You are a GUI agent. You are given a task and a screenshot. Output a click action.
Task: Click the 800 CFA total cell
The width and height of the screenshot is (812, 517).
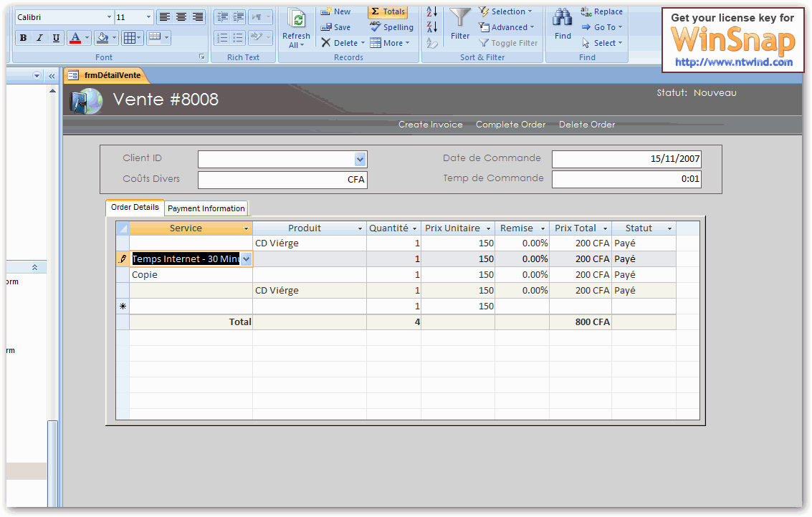pos(581,322)
